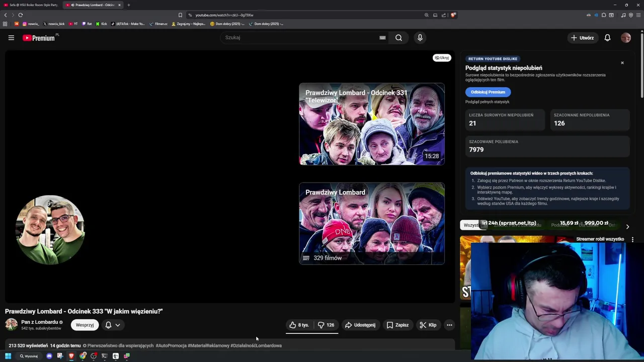644x362 pixels.
Task: Like the video with thumbs up
Action: click(299, 325)
